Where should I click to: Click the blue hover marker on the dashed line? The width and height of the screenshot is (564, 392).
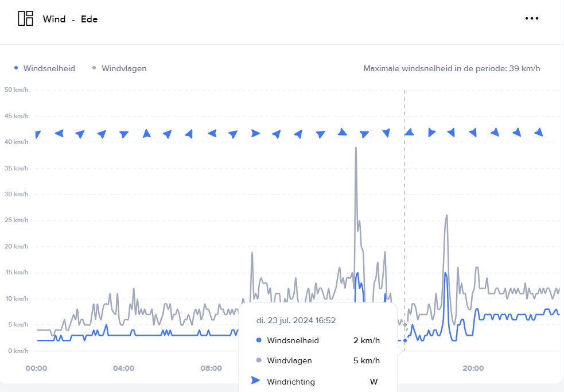405,340
